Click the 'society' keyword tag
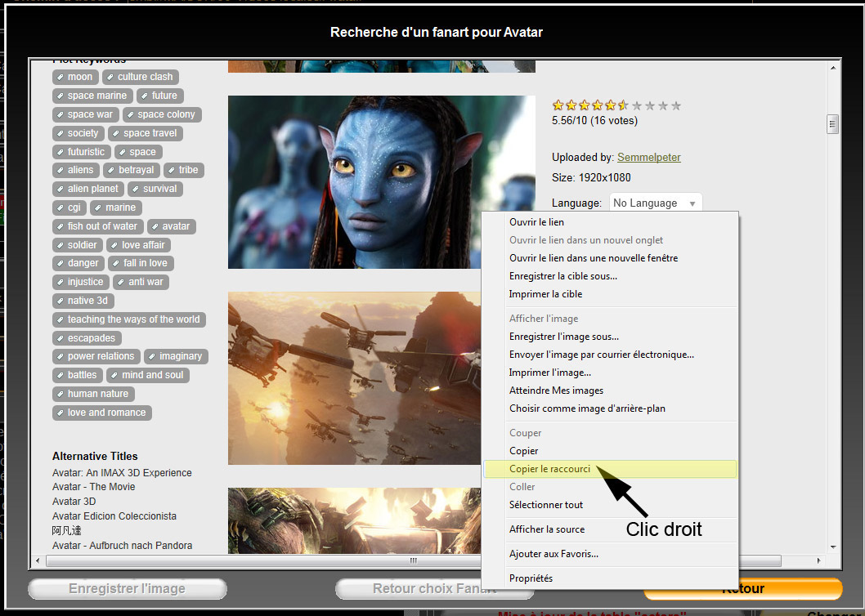 pyautogui.click(x=78, y=133)
